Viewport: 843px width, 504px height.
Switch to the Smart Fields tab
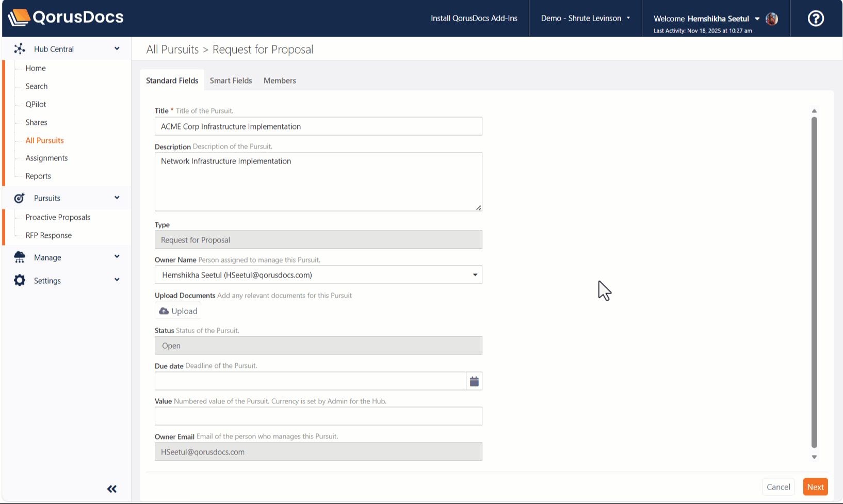231,80
